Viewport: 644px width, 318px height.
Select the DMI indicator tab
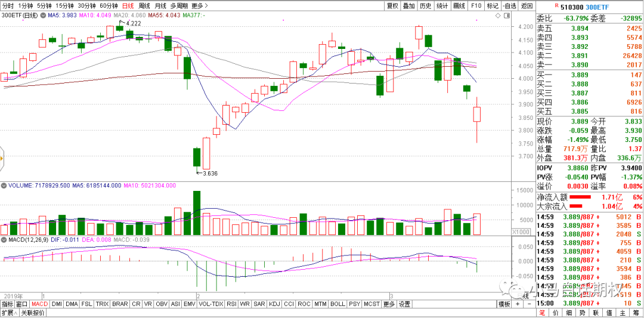[x=57, y=304]
